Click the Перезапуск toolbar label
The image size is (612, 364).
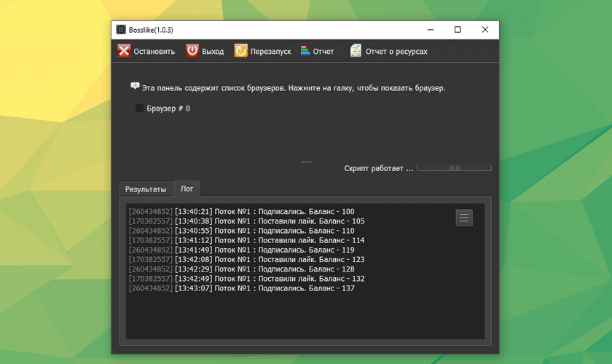tap(270, 52)
